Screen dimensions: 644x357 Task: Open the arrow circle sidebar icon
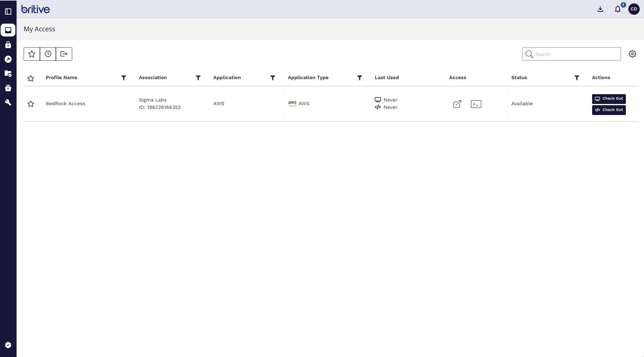(x=8, y=59)
